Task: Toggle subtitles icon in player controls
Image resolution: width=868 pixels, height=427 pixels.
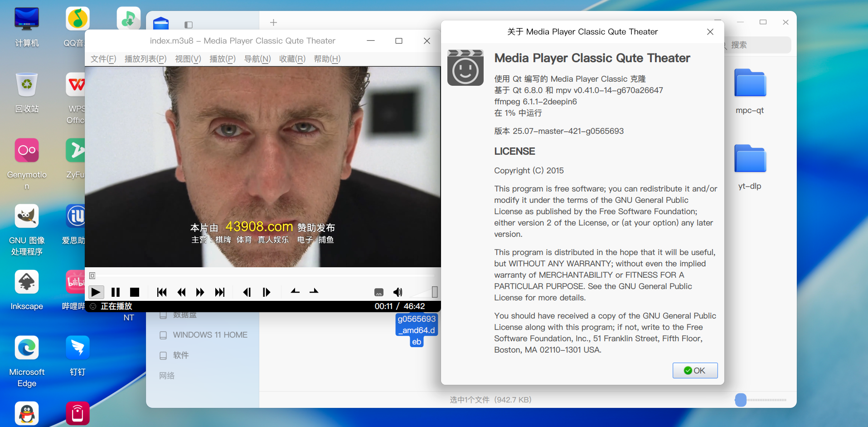Action: [x=379, y=292]
